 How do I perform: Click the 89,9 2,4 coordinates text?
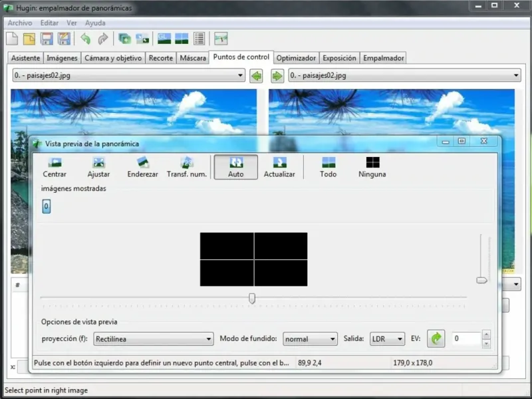point(310,363)
